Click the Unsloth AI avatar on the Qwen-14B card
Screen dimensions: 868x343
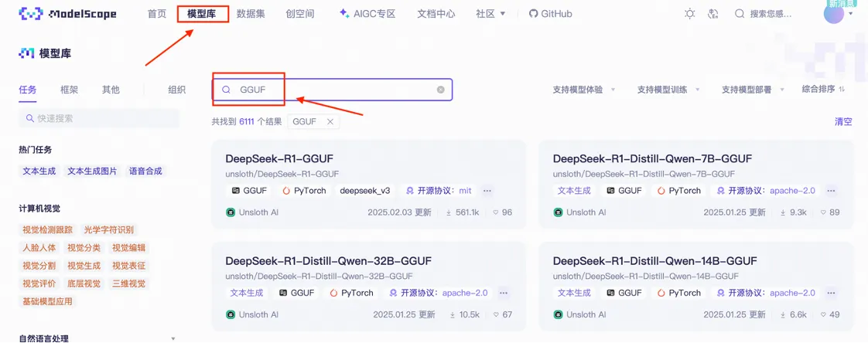pyautogui.click(x=558, y=314)
